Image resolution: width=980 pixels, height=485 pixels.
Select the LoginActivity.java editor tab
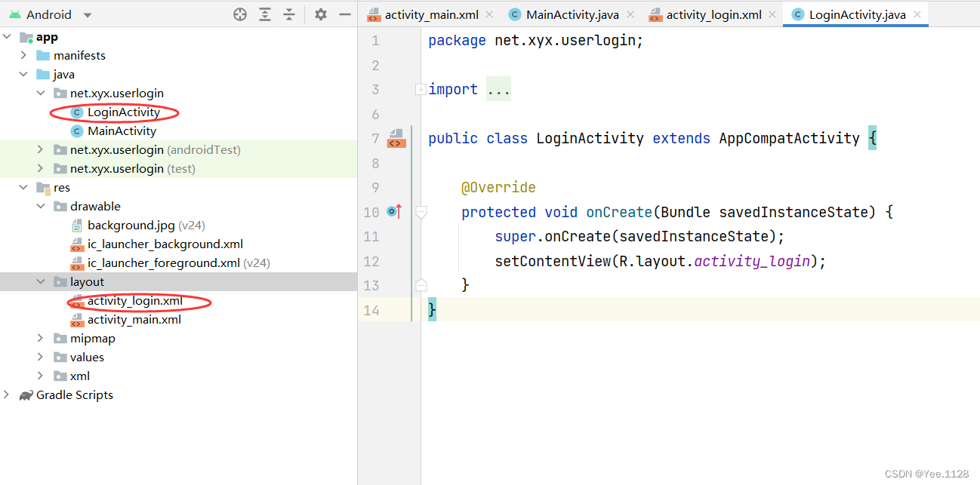tap(857, 14)
